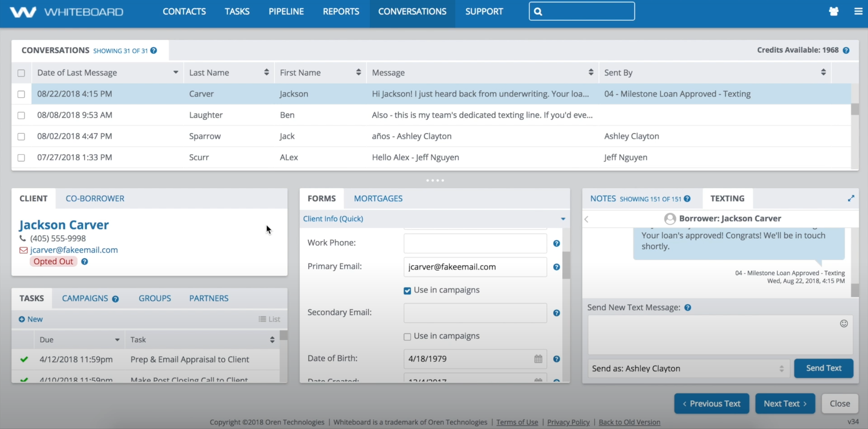Click the back chevron in texting panel
Screen dimensions: 868x429
[x=587, y=219]
